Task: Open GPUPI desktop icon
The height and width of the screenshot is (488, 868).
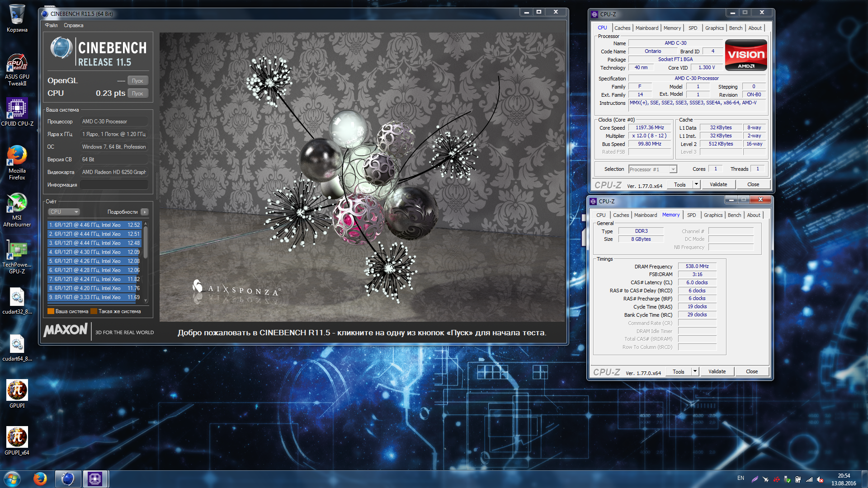Action: tap(17, 394)
